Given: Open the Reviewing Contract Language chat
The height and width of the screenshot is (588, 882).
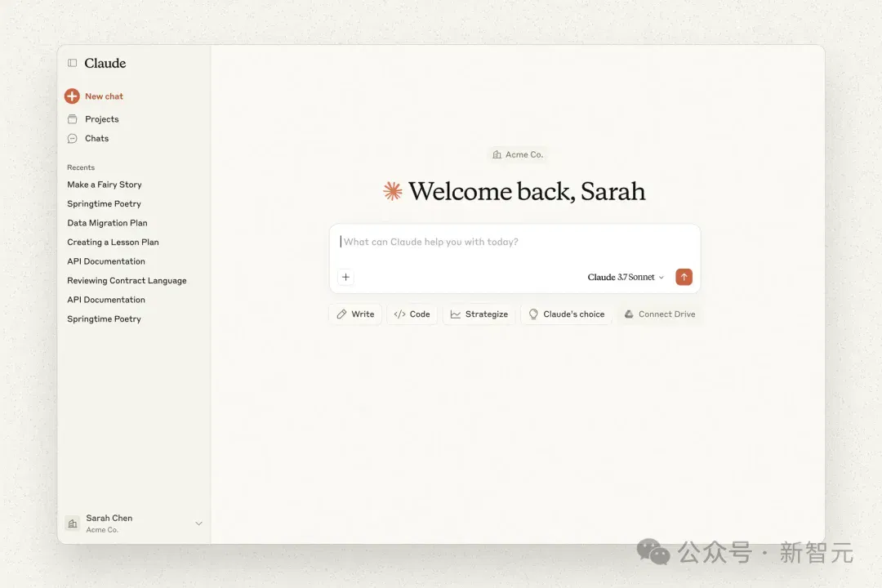Looking at the screenshot, I should click(x=127, y=280).
